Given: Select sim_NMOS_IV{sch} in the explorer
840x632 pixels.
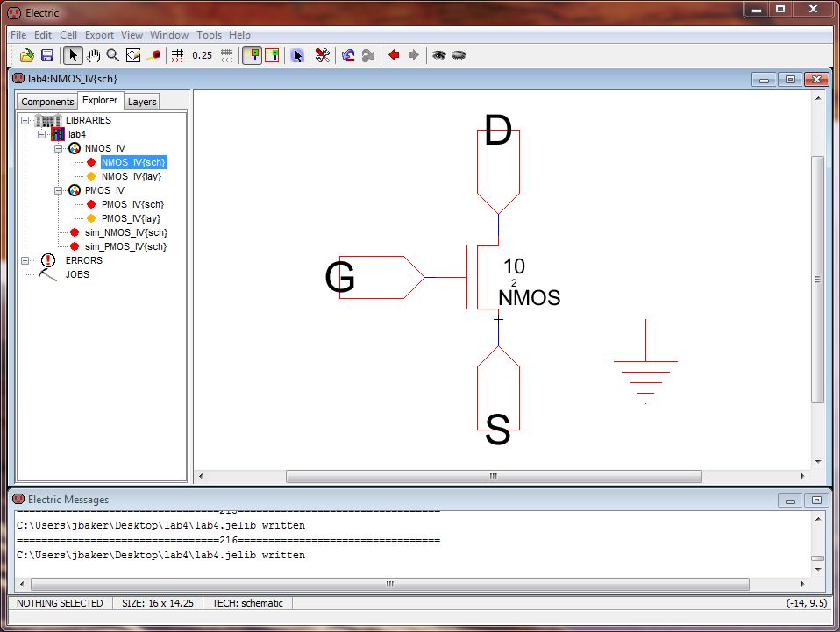Looking at the screenshot, I should click(x=125, y=232).
